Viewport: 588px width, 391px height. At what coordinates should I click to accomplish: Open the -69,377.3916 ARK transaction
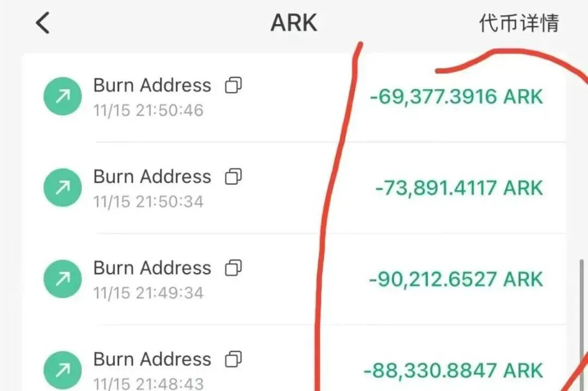coord(293,97)
